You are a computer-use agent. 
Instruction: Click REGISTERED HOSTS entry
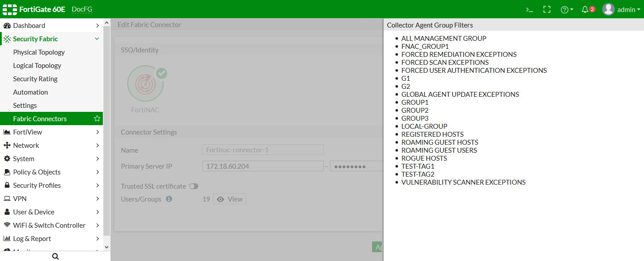pyautogui.click(x=432, y=134)
